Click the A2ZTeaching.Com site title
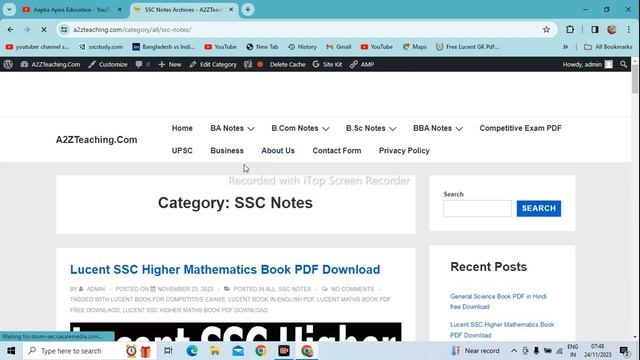The image size is (640, 360). pos(96,140)
